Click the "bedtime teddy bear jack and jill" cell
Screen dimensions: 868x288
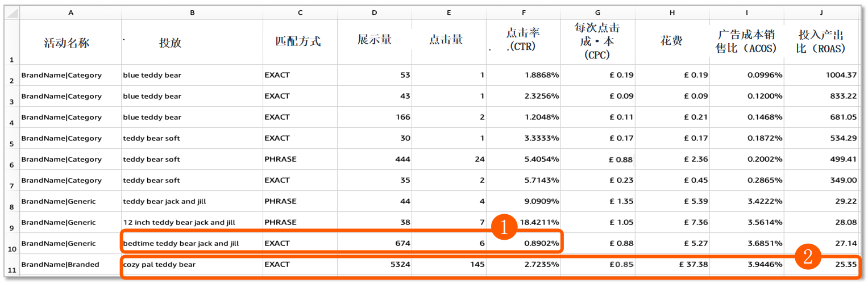(x=181, y=243)
